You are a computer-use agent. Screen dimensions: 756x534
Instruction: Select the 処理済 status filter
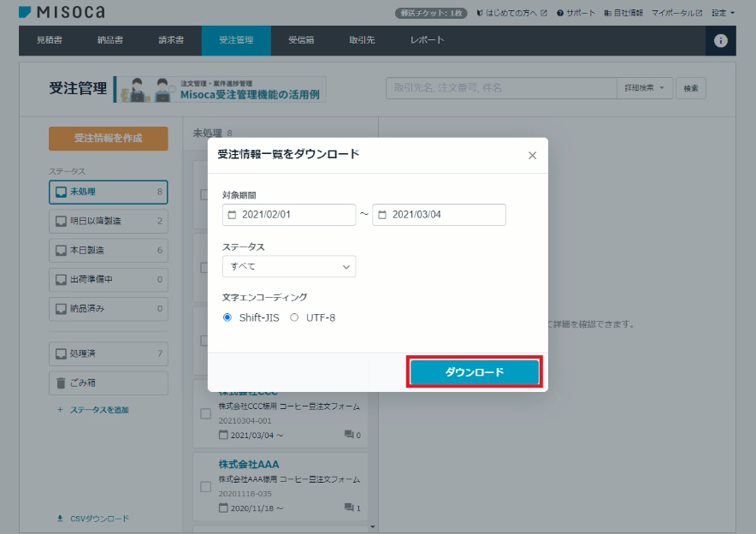(x=109, y=353)
